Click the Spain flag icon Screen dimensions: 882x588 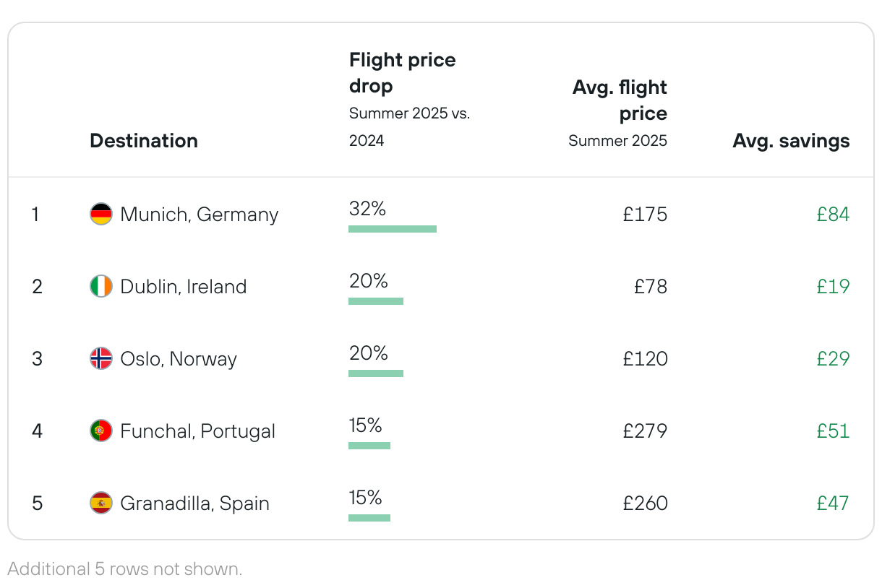(x=101, y=503)
